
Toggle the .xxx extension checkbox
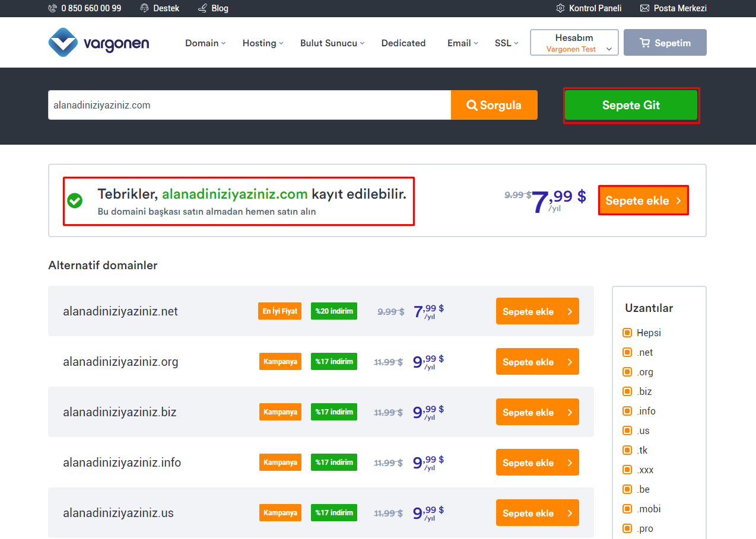coord(627,470)
